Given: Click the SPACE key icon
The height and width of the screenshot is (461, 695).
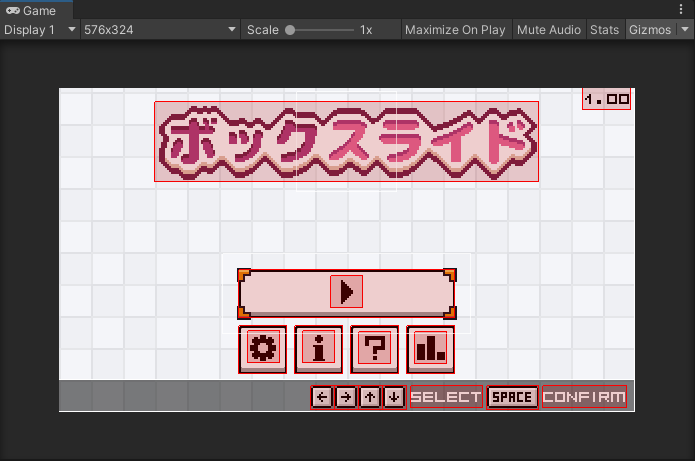Looking at the screenshot, I should click(x=512, y=397).
